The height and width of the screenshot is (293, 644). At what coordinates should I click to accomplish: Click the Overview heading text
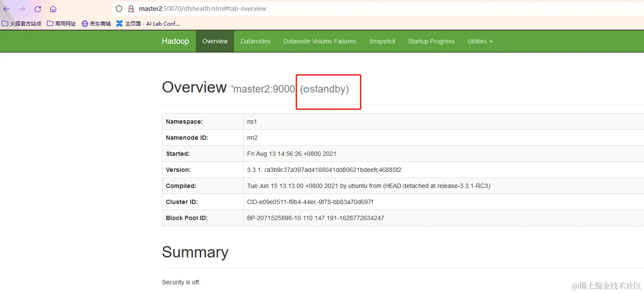(194, 87)
